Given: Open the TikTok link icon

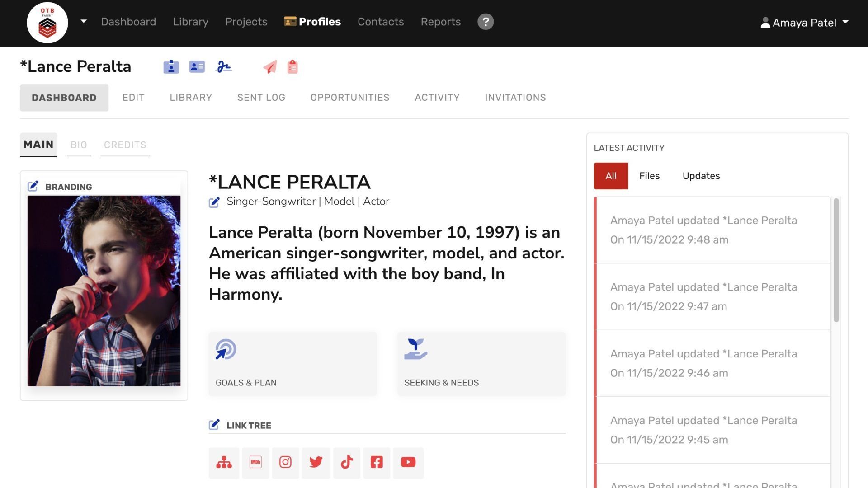Looking at the screenshot, I should (x=347, y=462).
